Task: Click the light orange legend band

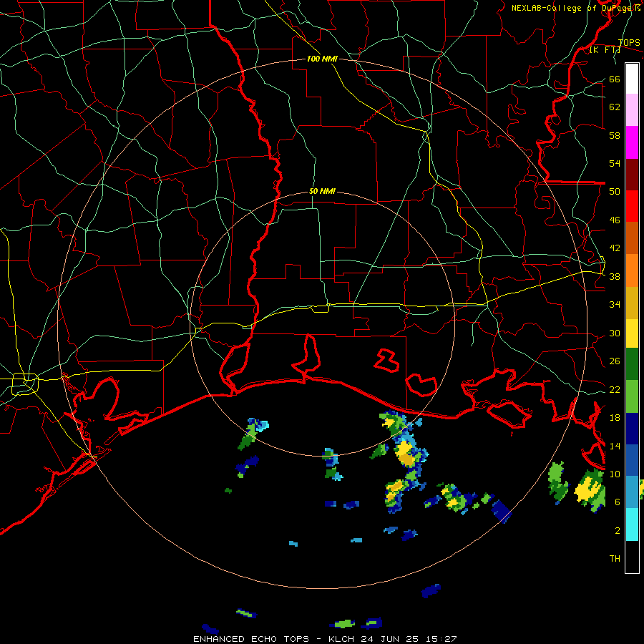Action: click(632, 270)
